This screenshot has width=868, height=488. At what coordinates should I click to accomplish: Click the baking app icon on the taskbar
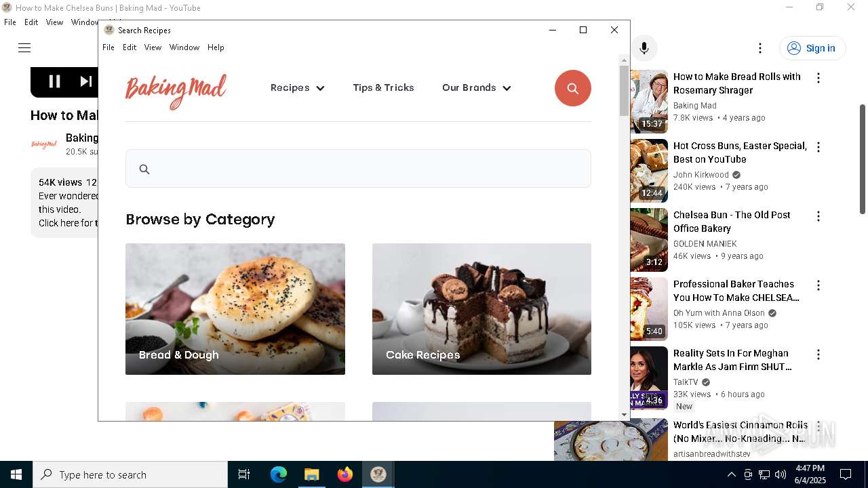pos(378,474)
